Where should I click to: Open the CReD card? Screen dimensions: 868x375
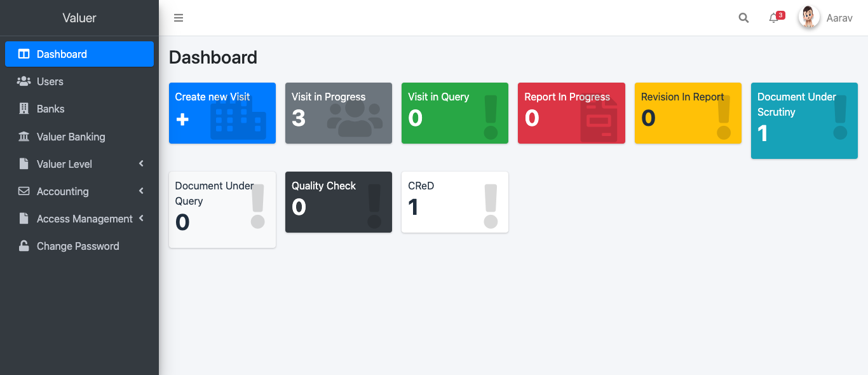[454, 202]
